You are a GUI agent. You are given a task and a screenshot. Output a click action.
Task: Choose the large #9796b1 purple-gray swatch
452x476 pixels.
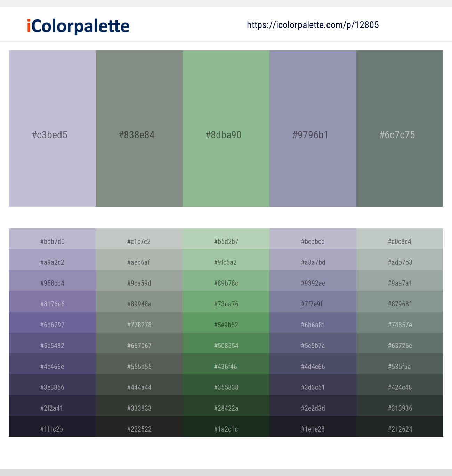[313, 129]
